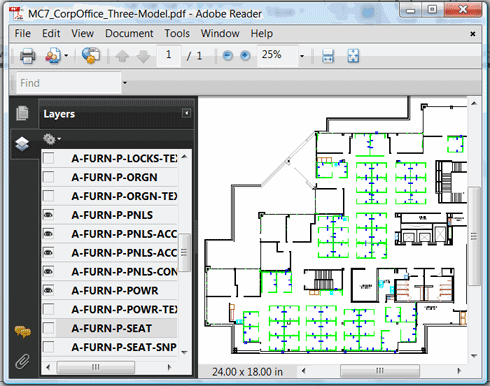Viewport: 490px width, 386px height.
Task: Click the collaborate people icon
Action: point(53,56)
